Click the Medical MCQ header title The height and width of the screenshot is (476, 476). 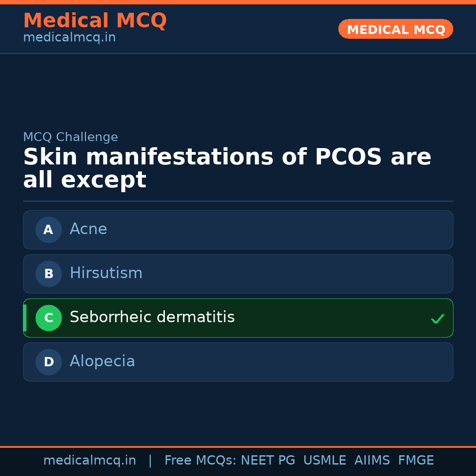[x=95, y=21]
